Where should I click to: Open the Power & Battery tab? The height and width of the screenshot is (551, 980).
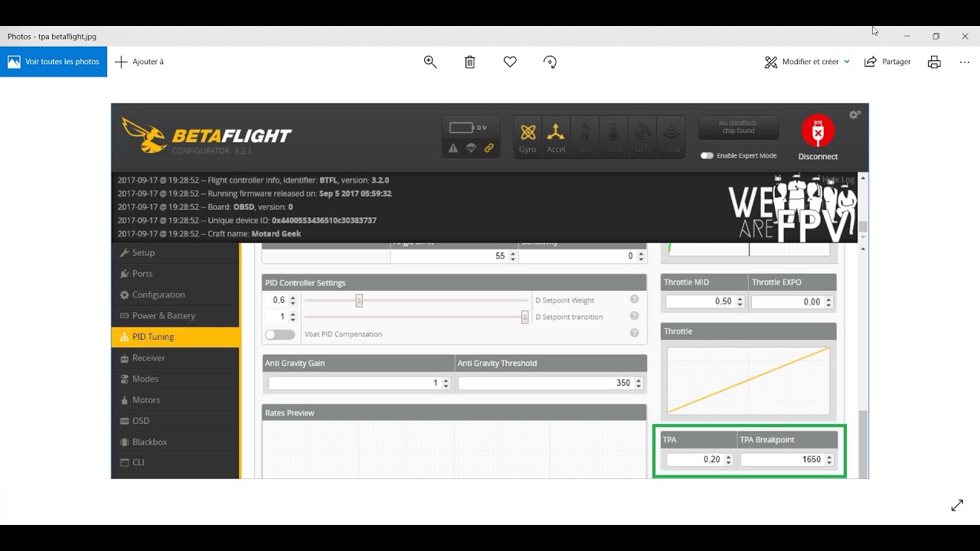(175, 316)
